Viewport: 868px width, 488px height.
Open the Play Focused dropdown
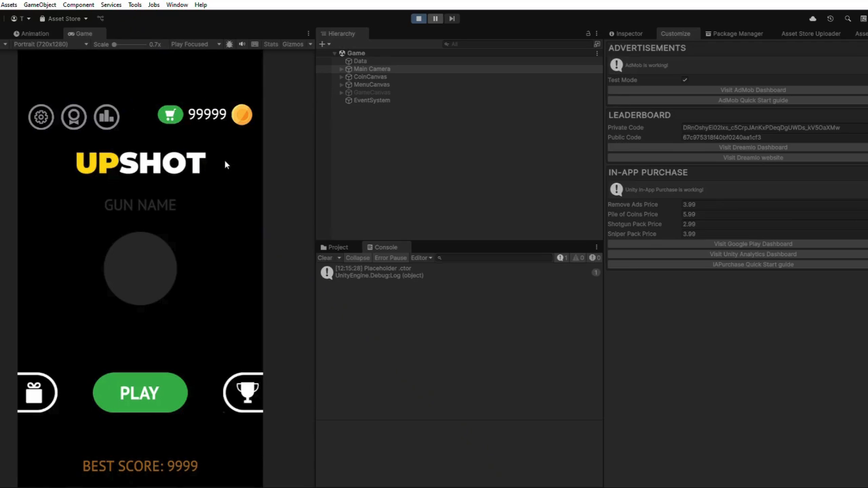coord(195,44)
